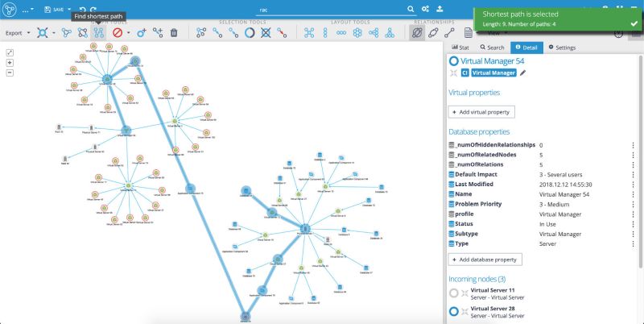Click the red-line edge selection tool
This screenshot has width=644, height=324.
282,33
